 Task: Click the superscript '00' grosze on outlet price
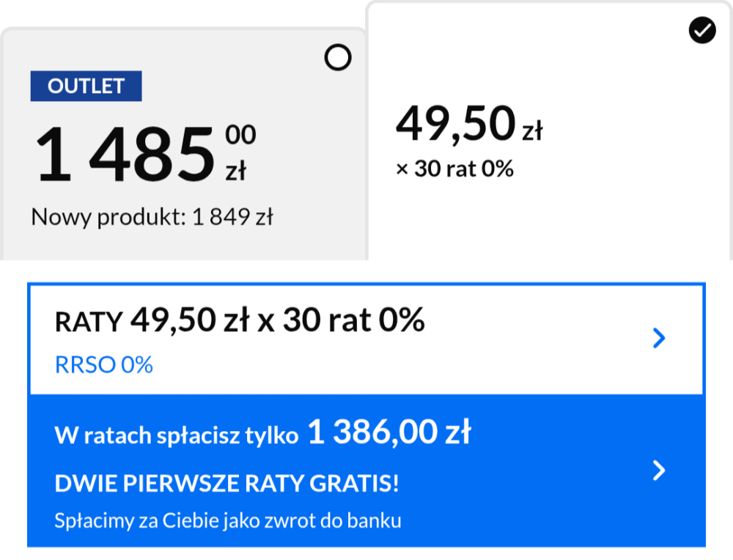click(240, 135)
